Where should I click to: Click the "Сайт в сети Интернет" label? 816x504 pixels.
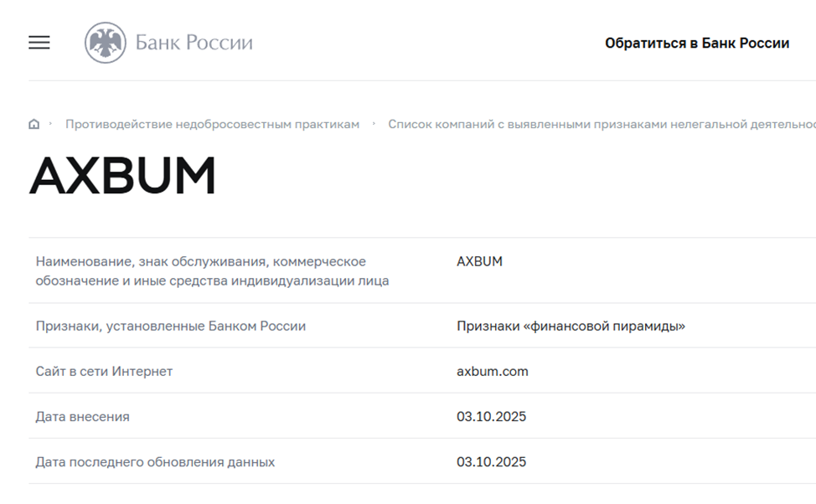click(x=104, y=371)
